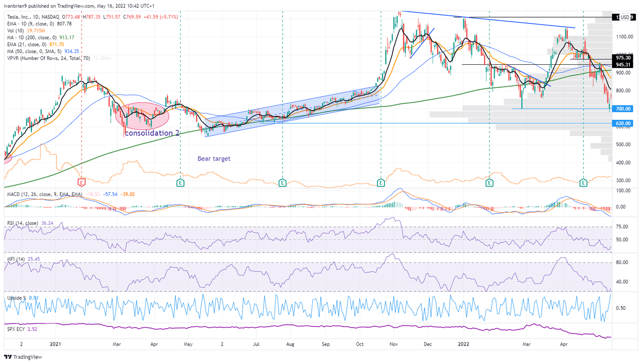Image resolution: width=642 pixels, height=364 pixels.
Task: Open the last green earnings marker on the chart
Action: click(583, 183)
